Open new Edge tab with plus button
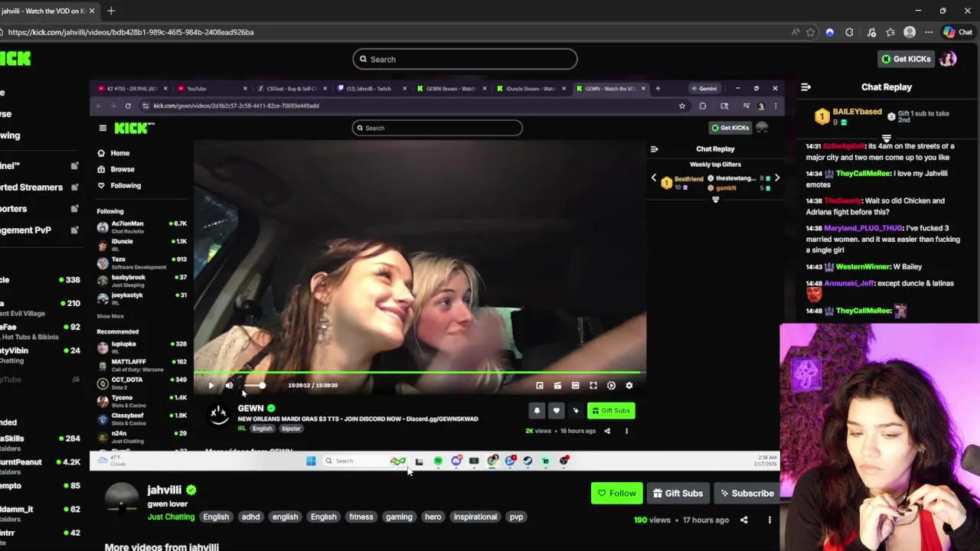The width and height of the screenshot is (980, 551). [x=111, y=11]
